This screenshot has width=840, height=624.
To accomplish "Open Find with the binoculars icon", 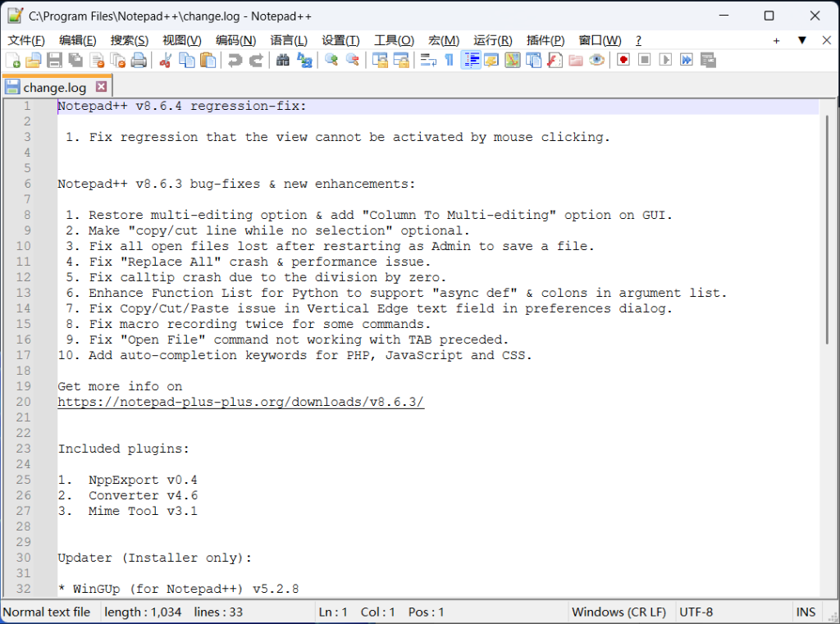I will pyautogui.click(x=283, y=60).
